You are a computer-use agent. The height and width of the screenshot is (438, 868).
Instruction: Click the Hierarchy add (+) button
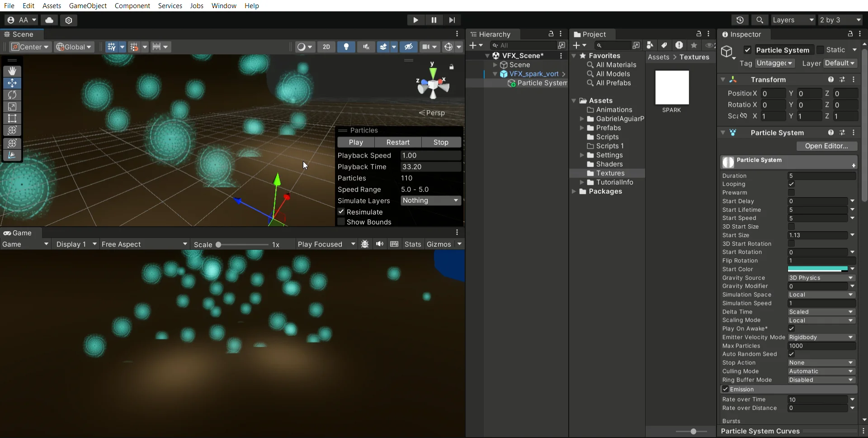[473, 45]
